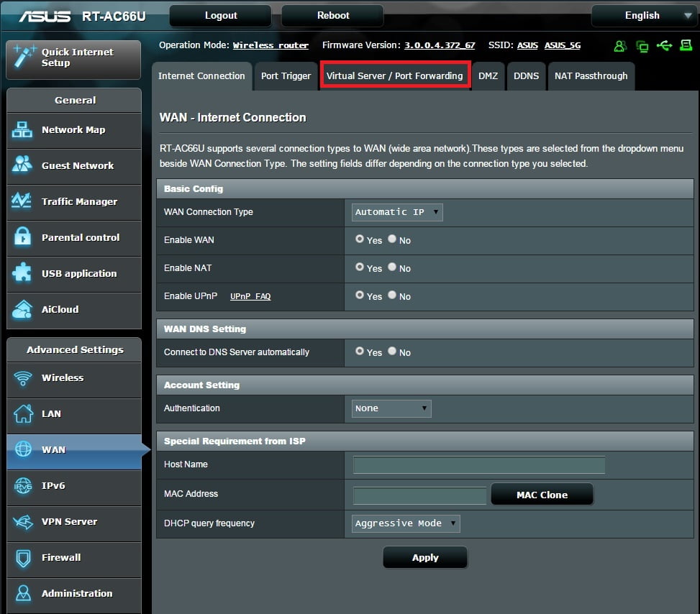Open AiCloud menu item
The image size is (700, 614).
(74, 310)
